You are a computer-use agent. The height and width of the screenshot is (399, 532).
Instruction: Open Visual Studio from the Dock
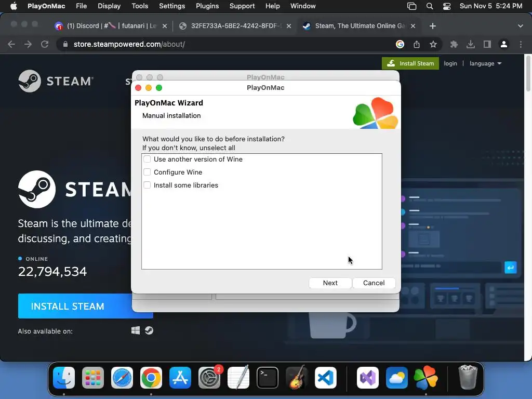click(x=368, y=378)
